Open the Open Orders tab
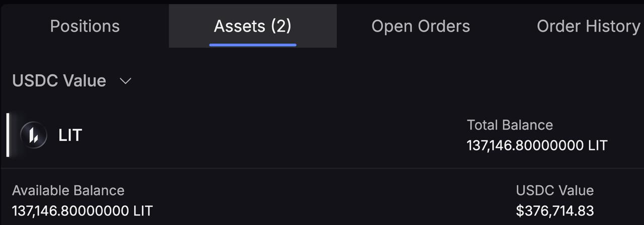 coord(421,26)
